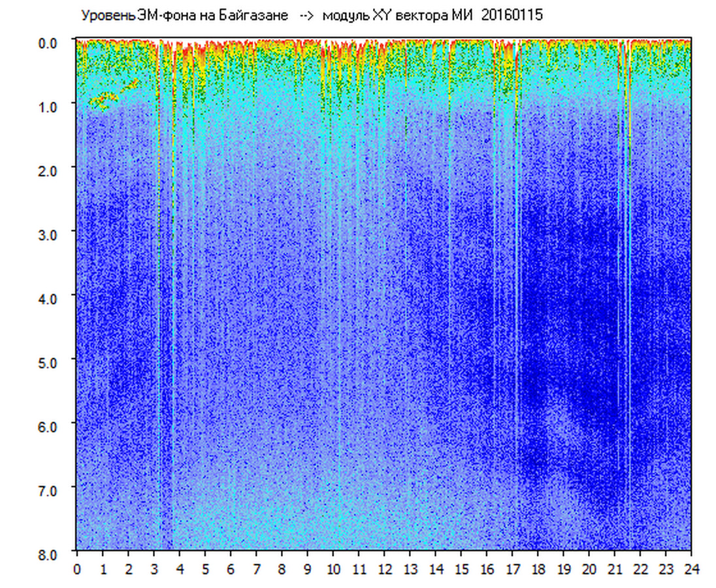
Task: Click hour 0 on the horizontal axis
Action: tap(77, 569)
